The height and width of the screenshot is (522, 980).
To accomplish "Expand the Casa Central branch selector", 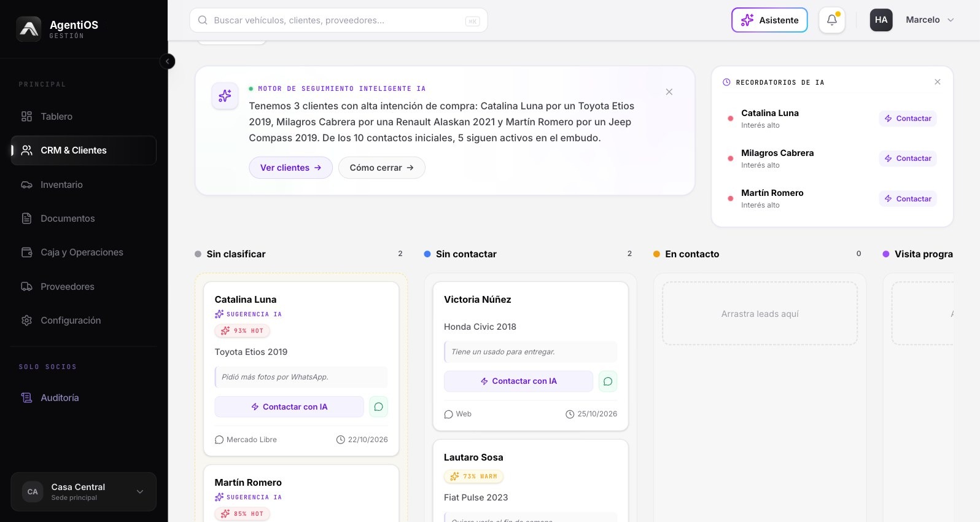I will (x=84, y=492).
